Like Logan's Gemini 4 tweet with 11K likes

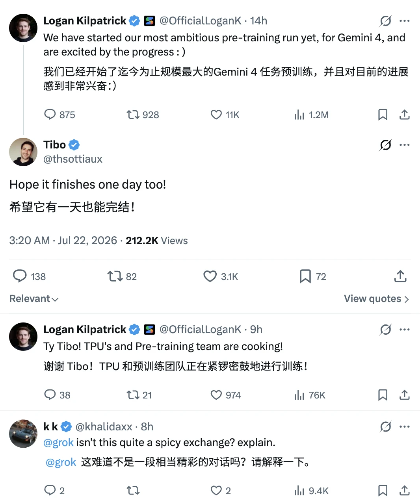216,115
